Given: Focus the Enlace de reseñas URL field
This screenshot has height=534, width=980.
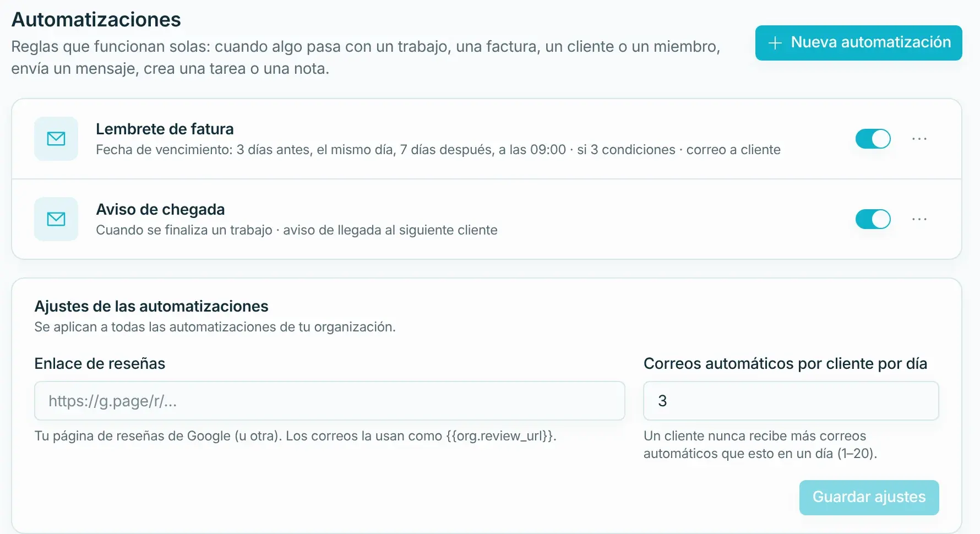Looking at the screenshot, I should click(329, 401).
